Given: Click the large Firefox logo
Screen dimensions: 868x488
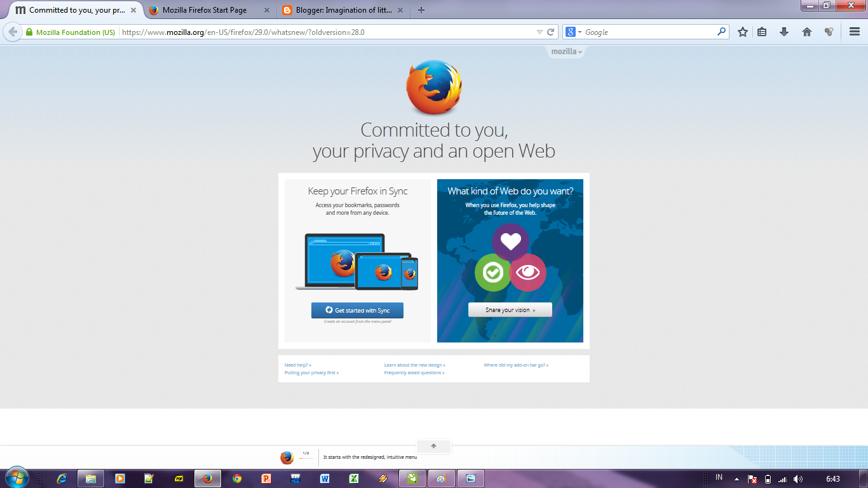Looking at the screenshot, I should point(434,87).
